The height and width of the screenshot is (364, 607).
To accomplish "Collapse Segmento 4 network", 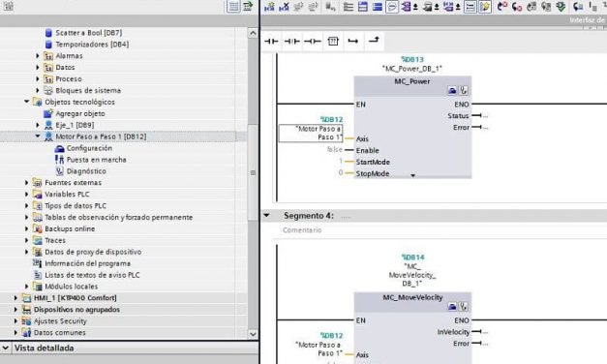I will [x=267, y=215].
